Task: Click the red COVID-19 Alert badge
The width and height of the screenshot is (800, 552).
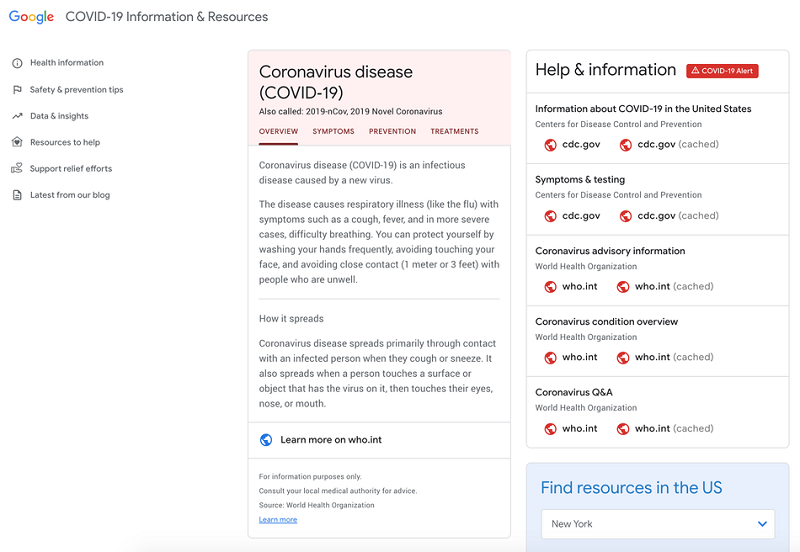Action: pyautogui.click(x=723, y=71)
